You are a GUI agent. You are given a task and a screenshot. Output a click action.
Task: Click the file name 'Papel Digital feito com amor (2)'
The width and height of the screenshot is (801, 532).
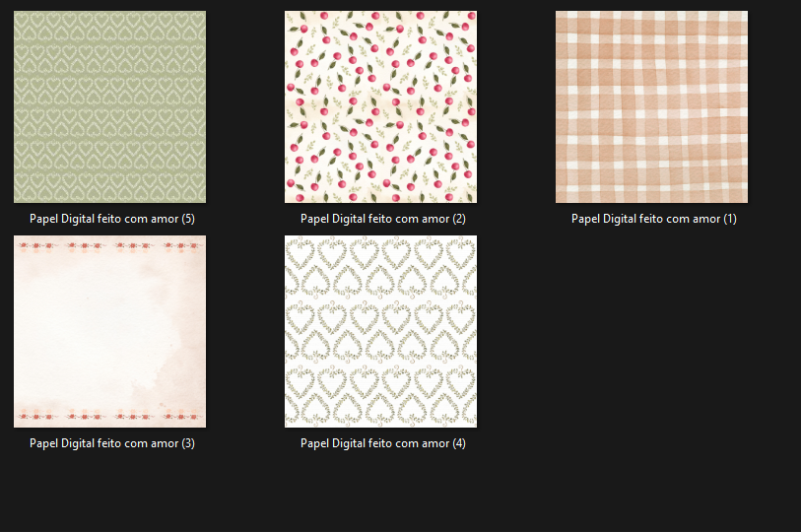click(382, 219)
